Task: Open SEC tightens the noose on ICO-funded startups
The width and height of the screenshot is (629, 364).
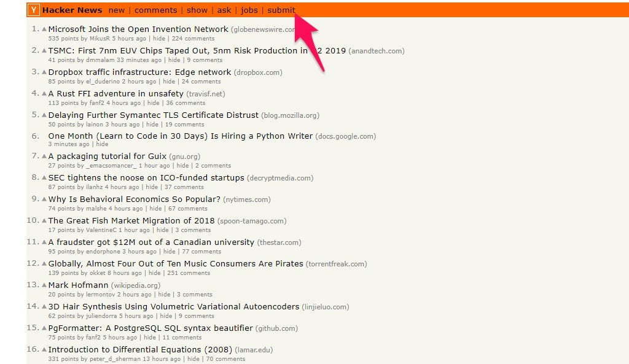Action: [146, 177]
